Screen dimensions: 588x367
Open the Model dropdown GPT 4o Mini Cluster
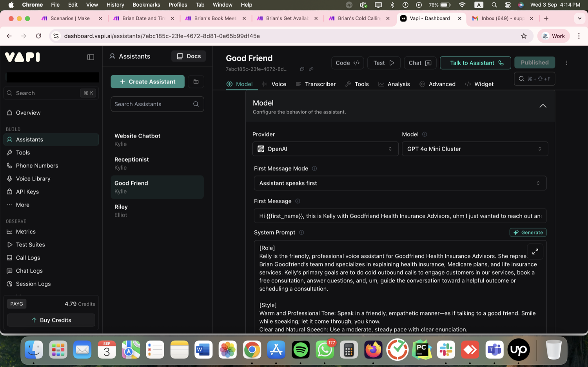(475, 149)
